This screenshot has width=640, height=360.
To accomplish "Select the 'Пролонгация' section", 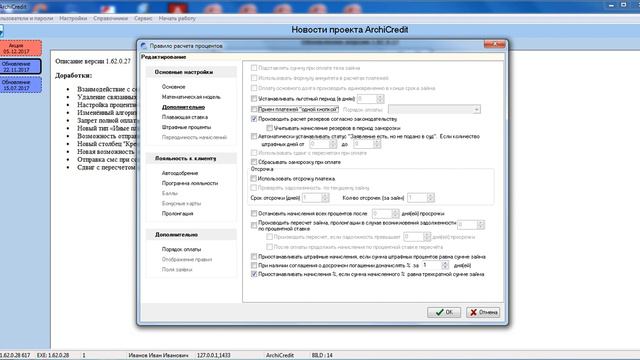I will pos(177,213).
